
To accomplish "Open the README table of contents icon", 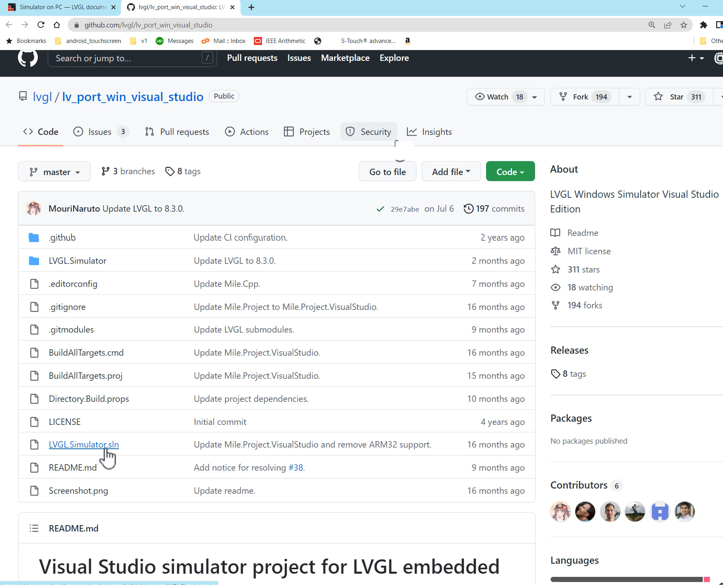I will pyautogui.click(x=34, y=528).
